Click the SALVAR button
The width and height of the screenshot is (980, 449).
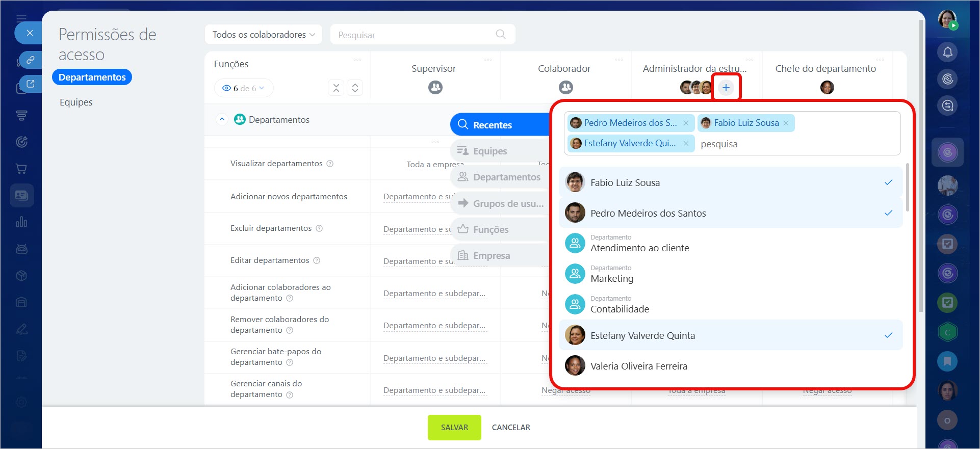(x=454, y=427)
